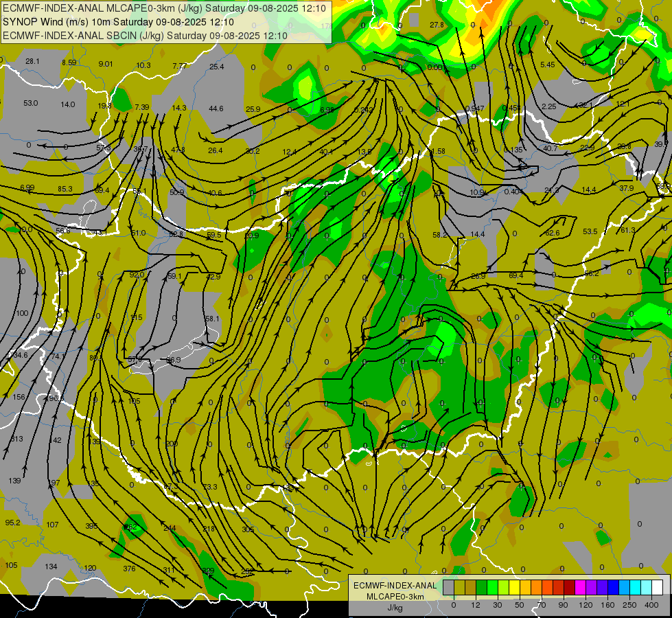Click the legend tick label '50'
This screenshot has width=672, height=618.
tap(520, 605)
